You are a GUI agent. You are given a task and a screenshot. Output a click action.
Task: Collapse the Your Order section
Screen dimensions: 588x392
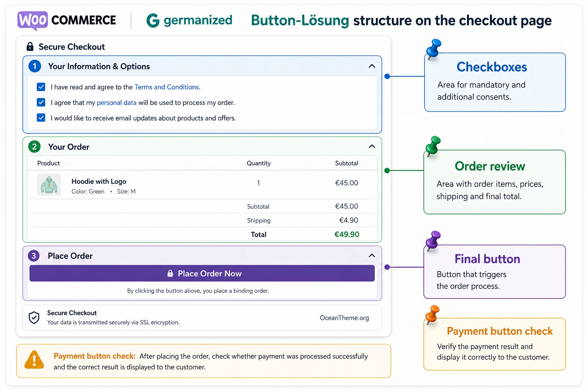coord(372,147)
